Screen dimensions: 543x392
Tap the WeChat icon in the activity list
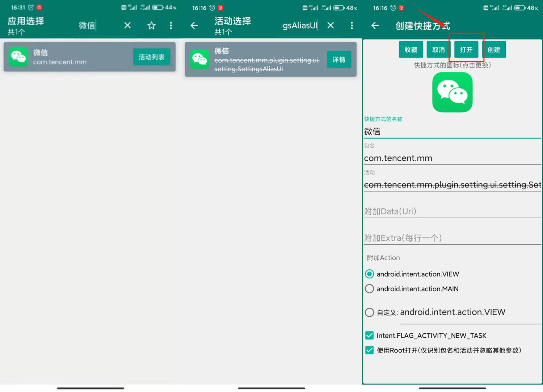(199, 59)
